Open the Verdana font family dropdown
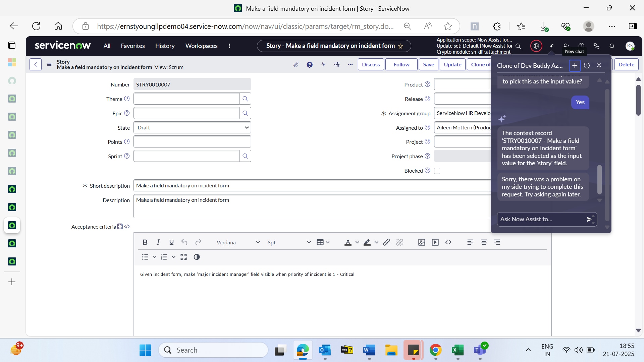644x362 pixels. (x=238, y=242)
